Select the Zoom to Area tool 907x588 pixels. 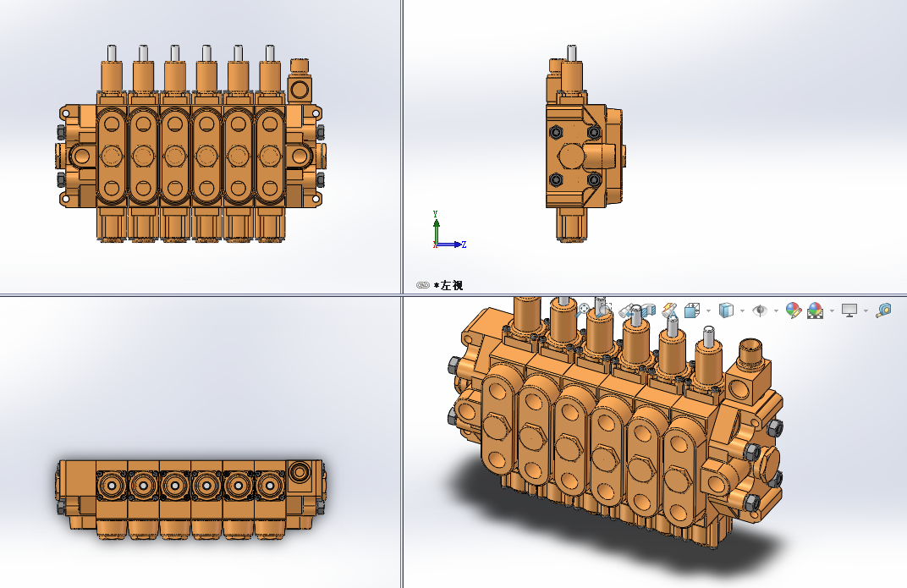pos(603,310)
